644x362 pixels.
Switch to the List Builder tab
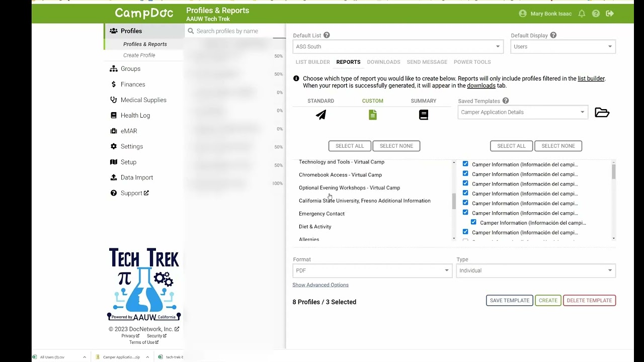pos(313,62)
